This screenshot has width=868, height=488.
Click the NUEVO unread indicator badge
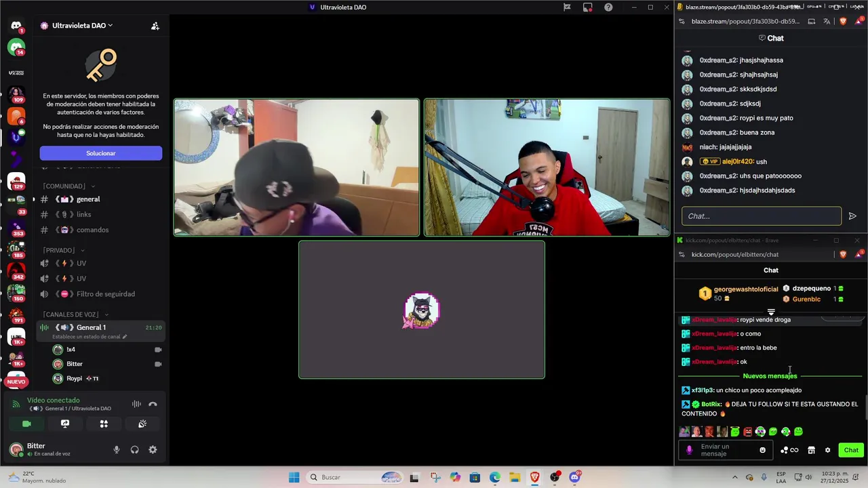pos(16,382)
